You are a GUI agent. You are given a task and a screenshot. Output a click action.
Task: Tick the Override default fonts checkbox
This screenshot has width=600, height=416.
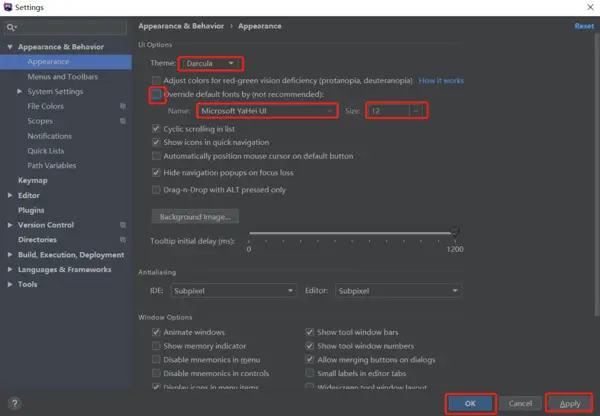[x=156, y=94]
